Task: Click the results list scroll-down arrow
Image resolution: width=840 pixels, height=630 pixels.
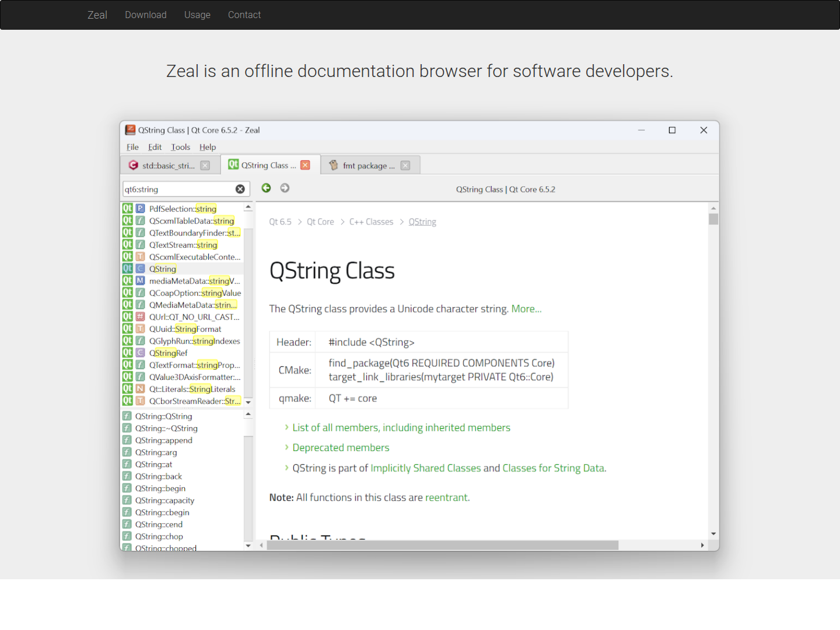Action: click(x=249, y=402)
